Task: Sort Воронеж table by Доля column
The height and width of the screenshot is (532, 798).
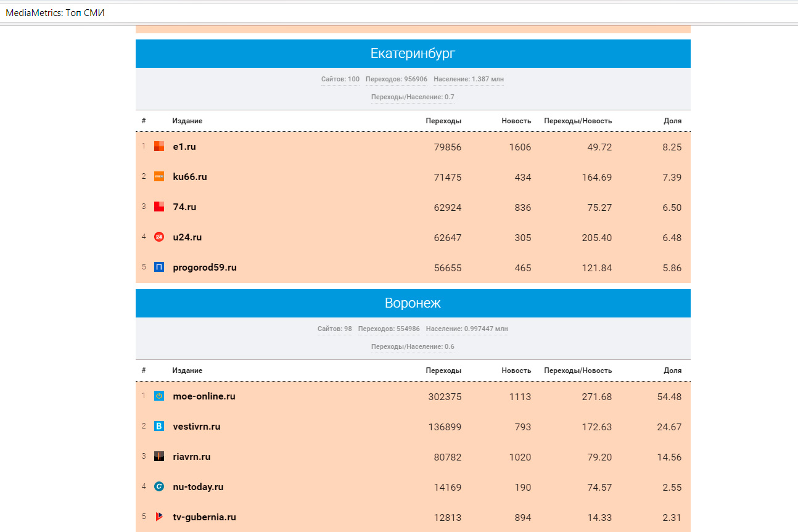Action: [x=672, y=370]
